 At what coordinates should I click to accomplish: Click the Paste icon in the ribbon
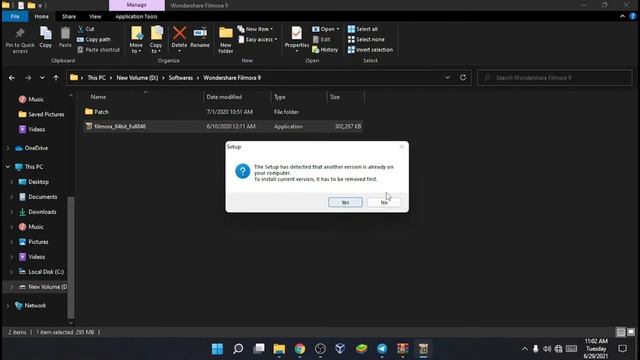(65, 38)
